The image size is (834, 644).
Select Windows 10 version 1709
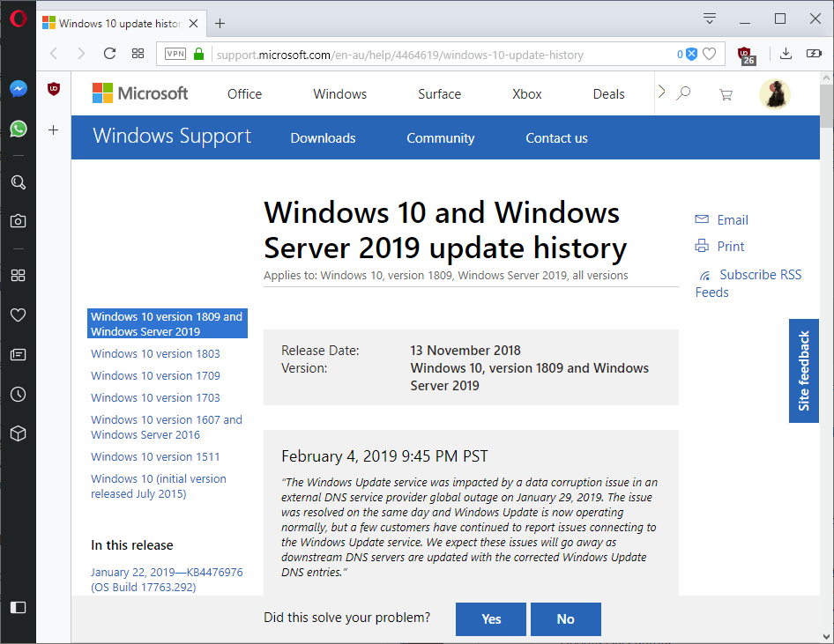[155, 375]
